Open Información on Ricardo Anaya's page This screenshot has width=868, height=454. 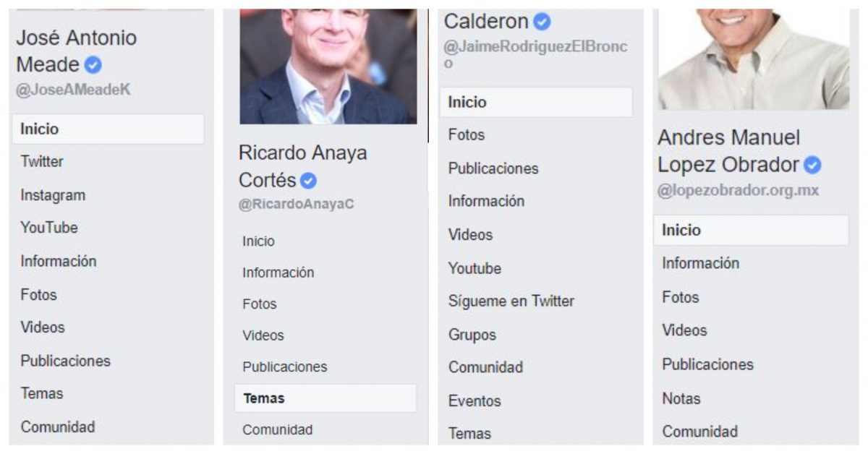click(x=278, y=273)
